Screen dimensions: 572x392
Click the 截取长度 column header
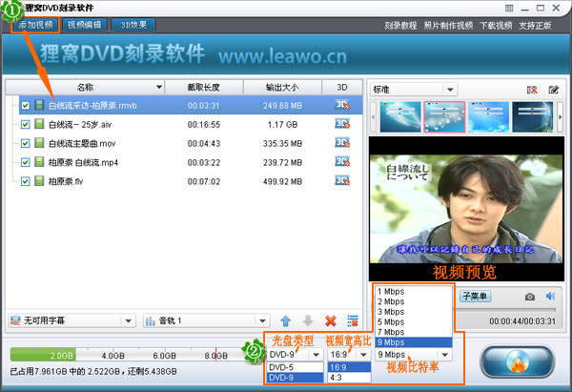click(x=204, y=87)
